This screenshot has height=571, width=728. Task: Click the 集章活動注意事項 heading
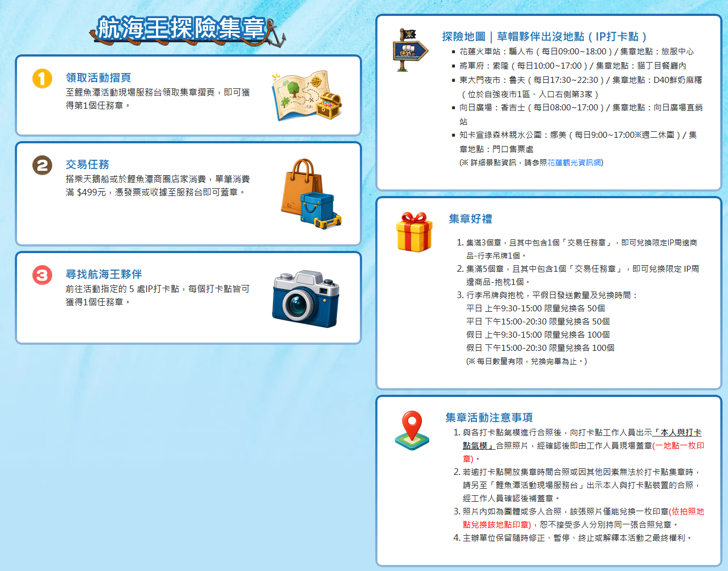point(489,418)
